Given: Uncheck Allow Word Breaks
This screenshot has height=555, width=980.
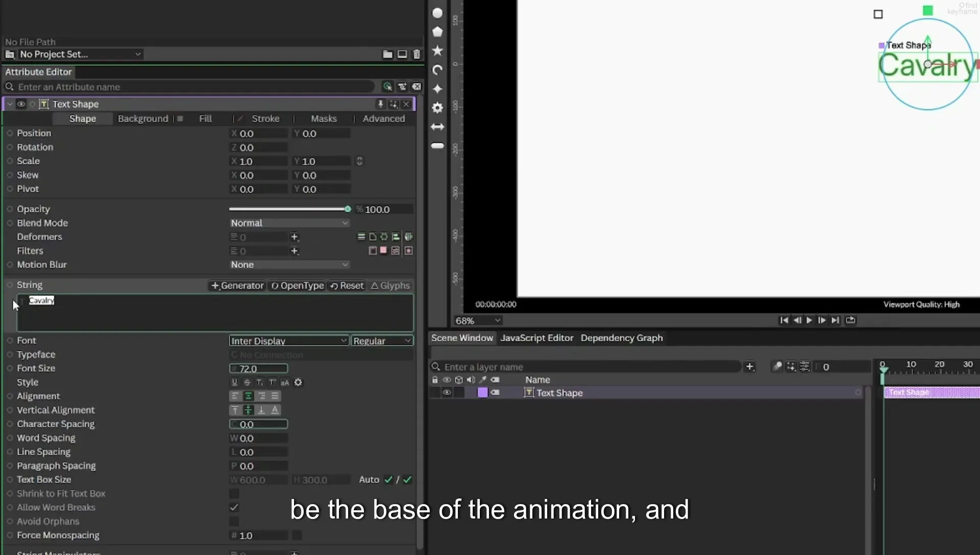Looking at the screenshot, I should tap(234, 507).
